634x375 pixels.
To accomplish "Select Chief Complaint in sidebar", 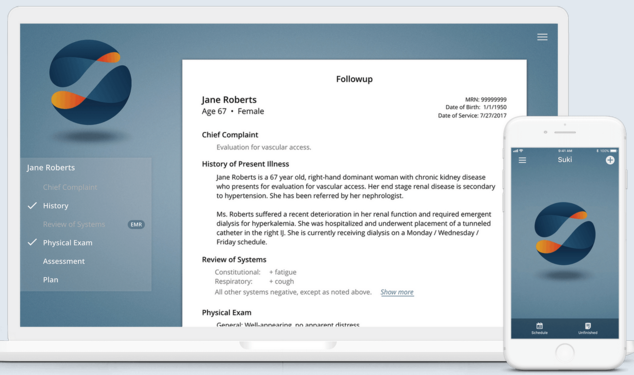I will pos(70,187).
